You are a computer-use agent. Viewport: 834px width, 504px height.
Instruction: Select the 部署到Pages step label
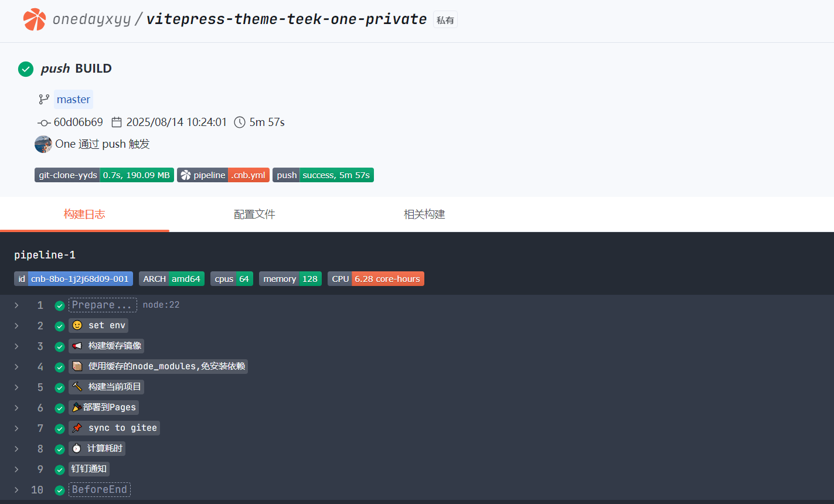(x=104, y=407)
